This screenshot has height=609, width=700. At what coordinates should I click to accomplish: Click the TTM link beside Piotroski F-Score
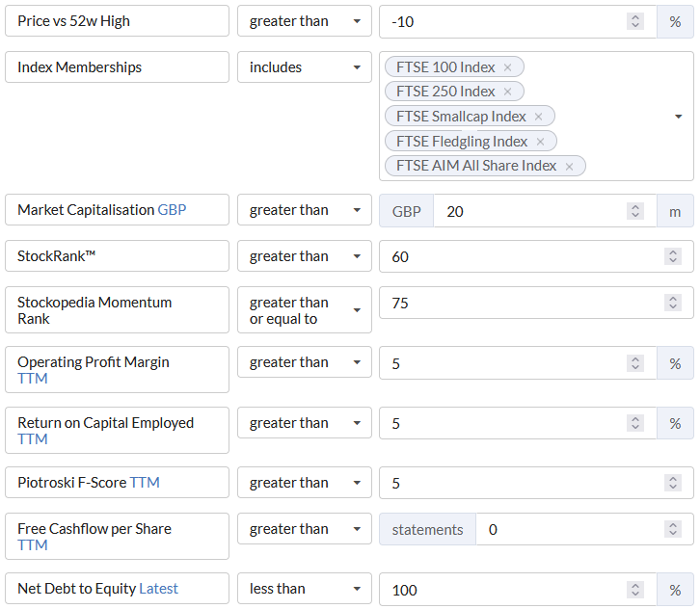click(145, 483)
